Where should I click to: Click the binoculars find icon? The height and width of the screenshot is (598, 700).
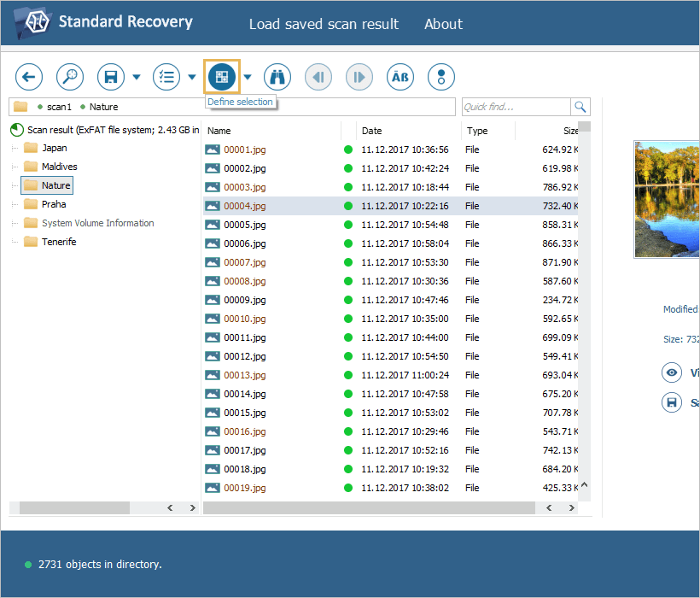[x=277, y=77]
